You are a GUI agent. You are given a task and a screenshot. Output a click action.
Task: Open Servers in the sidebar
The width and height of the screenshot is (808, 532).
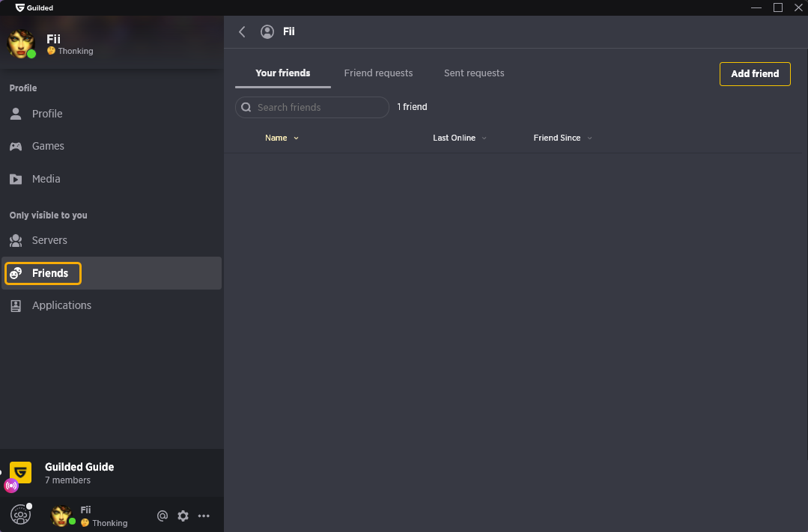[112, 240]
